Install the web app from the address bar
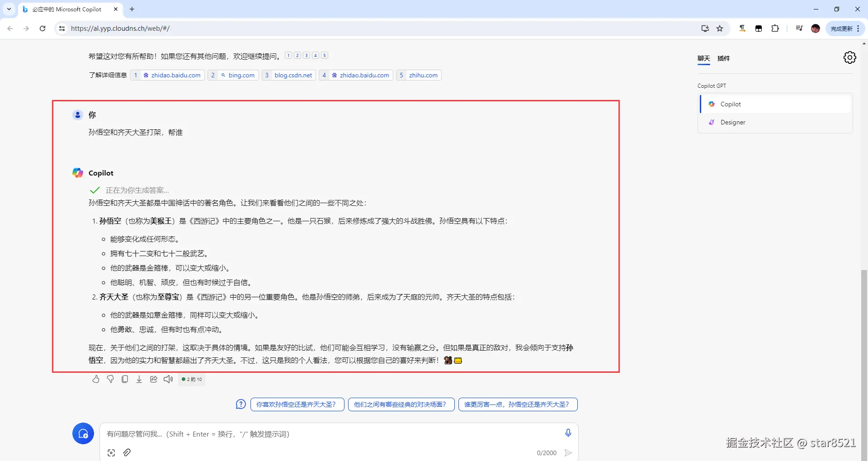The height and width of the screenshot is (461, 868). [705, 29]
